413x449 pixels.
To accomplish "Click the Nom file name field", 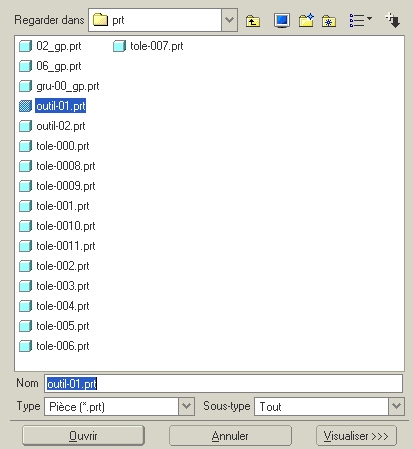I will click(223, 384).
